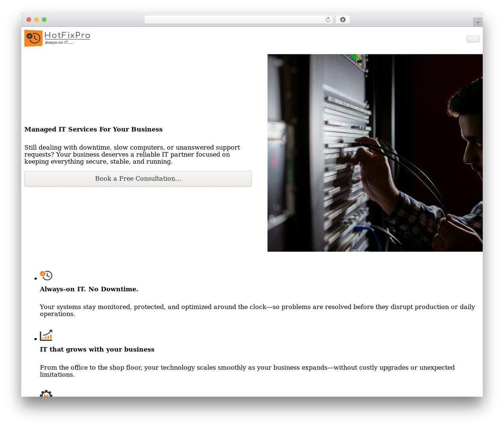This screenshot has height=427, width=504.
Task: Minimize the window with yellow button
Action: coord(37,20)
